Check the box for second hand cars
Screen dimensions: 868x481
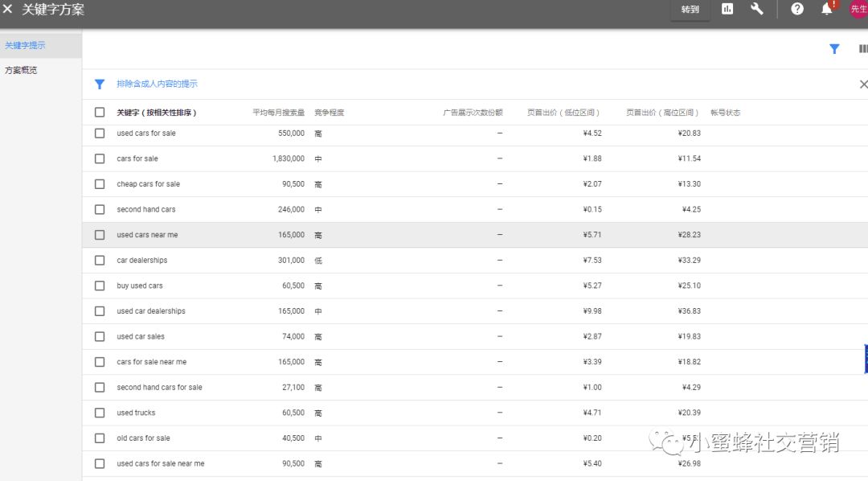tap(100, 209)
